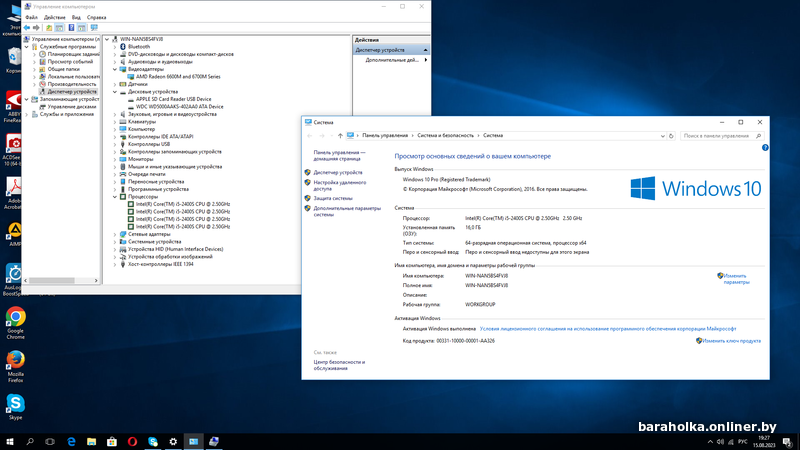Screen dimensions: 800x450
Task: Click the Forward arrow in Computer Management toolbar
Action: pyautogui.click(x=36, y=28)
